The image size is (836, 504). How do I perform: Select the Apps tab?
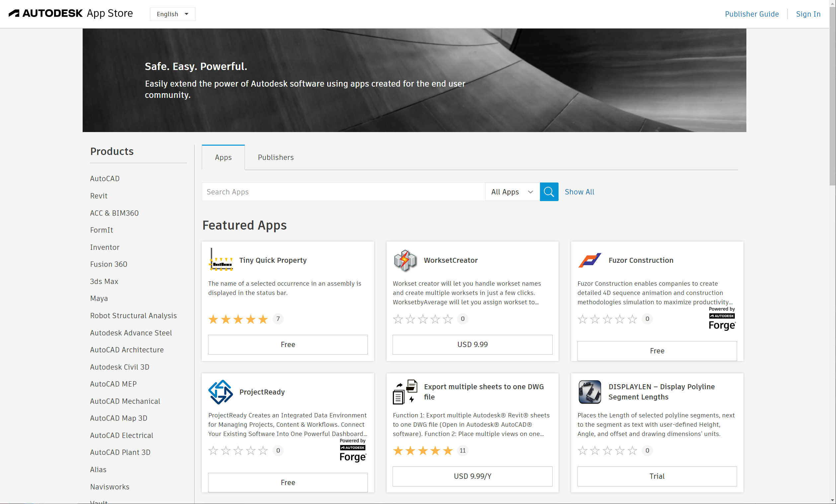tap(223, 157)
